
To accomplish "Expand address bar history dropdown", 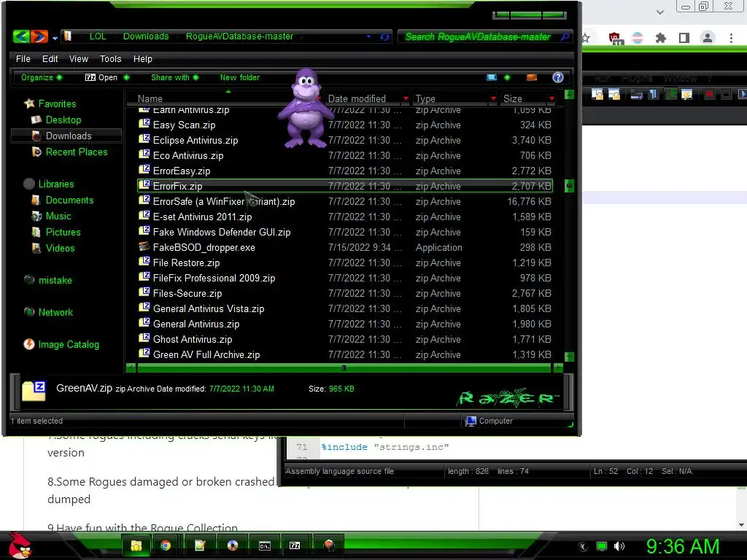I will click(368, 36).
